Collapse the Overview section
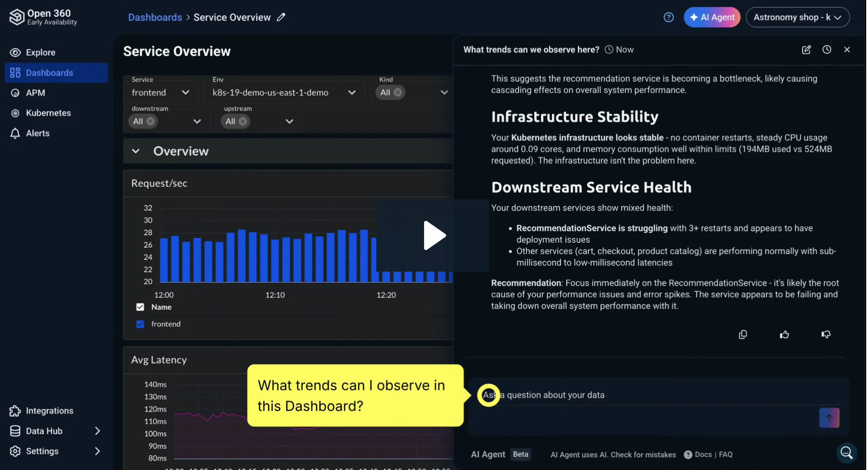868x470 pixels. pos(135,151)
